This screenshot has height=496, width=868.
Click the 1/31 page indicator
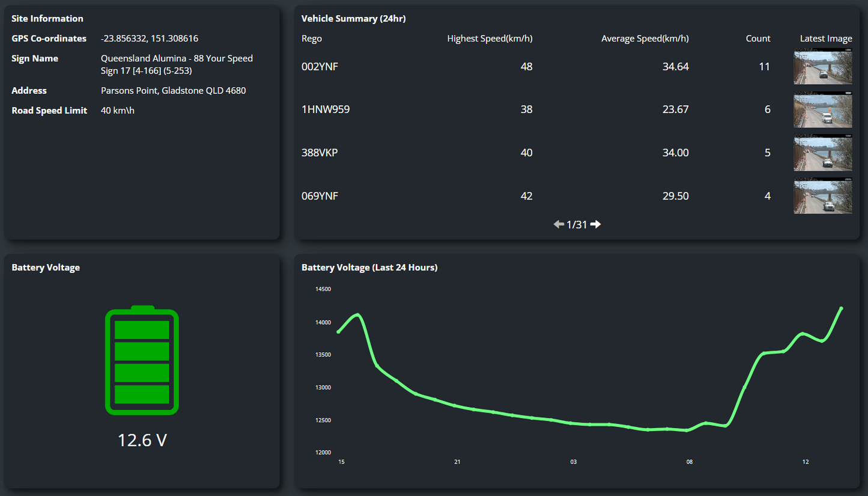click(577, 224)
